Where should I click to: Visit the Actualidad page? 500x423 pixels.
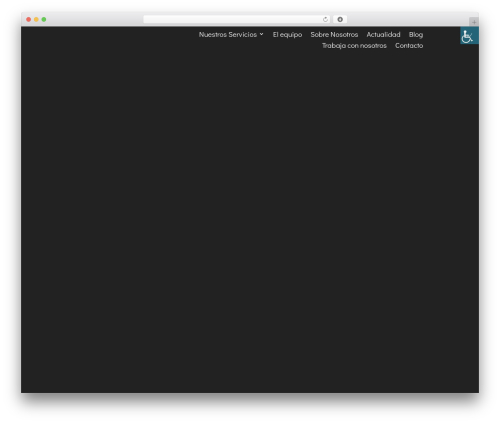coord(383,34)
